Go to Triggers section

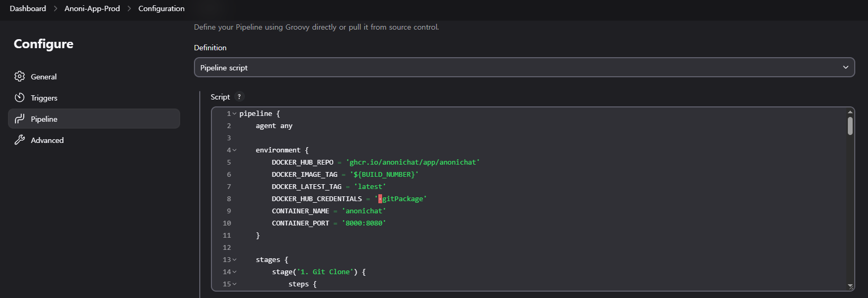pos(94,98)
